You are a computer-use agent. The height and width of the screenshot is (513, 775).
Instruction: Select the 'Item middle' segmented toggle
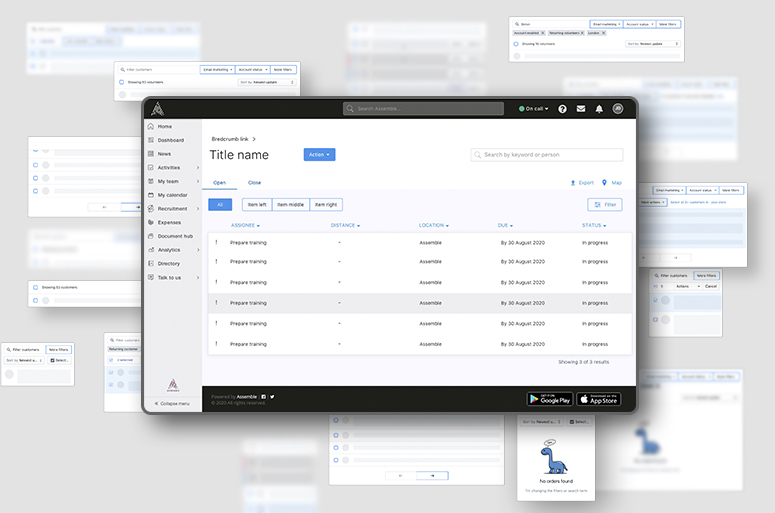(291, 204)
